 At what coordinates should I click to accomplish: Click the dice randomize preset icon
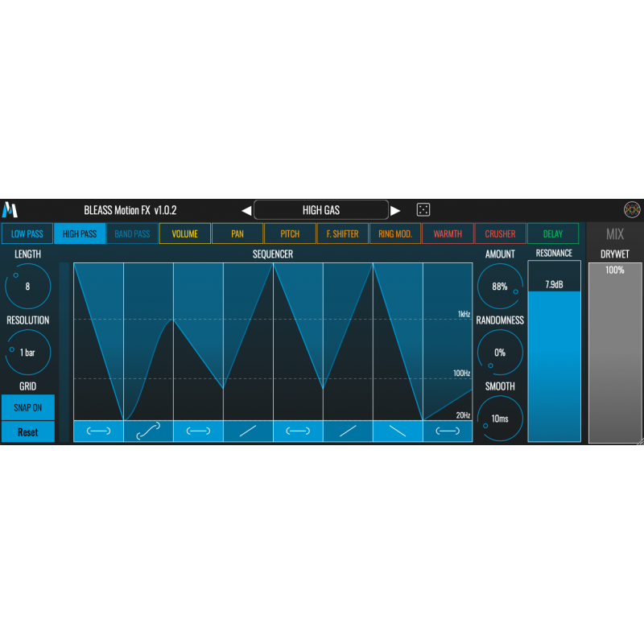pyautogui.click(x=423, y=210)
